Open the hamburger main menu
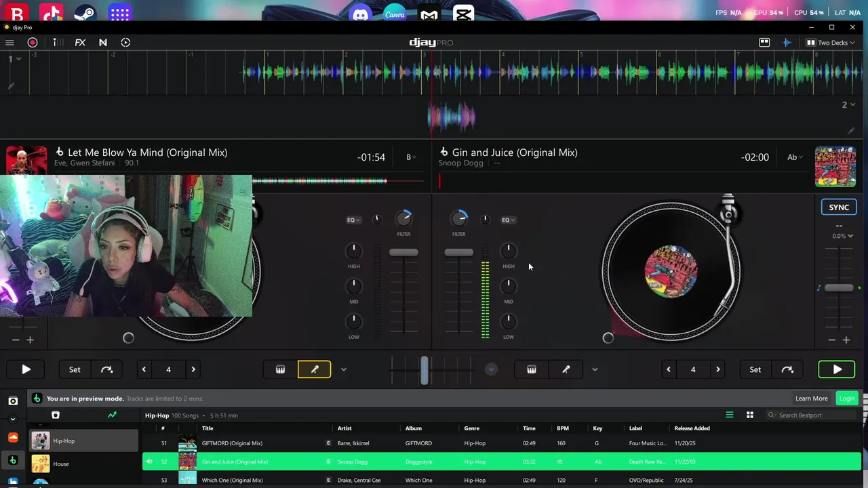868x488 pixels. (x=9, y=43)
